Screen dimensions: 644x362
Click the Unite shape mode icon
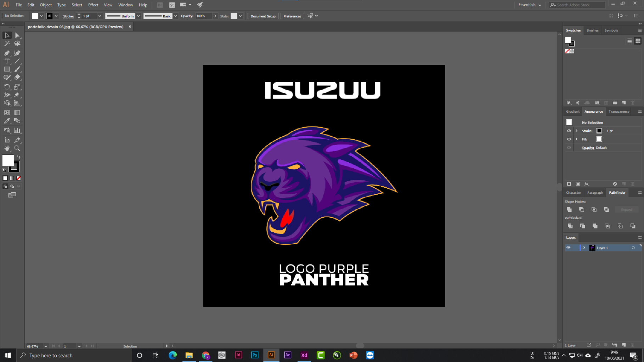[x=569, y=210]
